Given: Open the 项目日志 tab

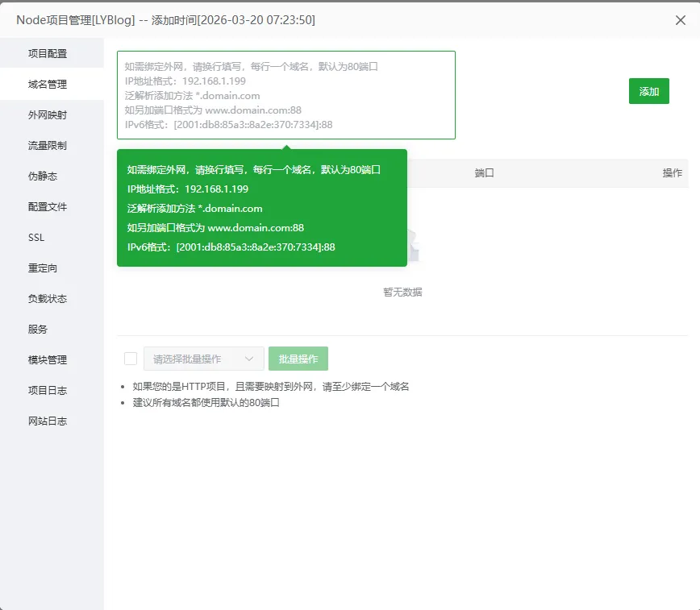Looking at the screenshot, I should pos(48,391).
